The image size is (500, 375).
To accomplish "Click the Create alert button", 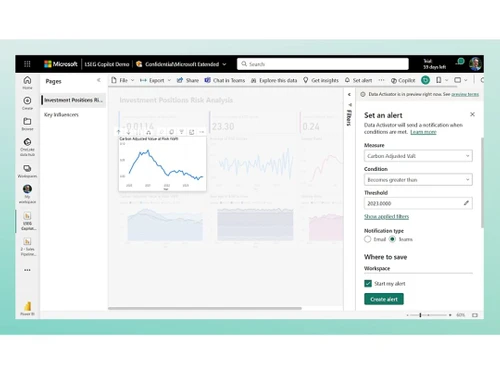I will click(384, 299).
